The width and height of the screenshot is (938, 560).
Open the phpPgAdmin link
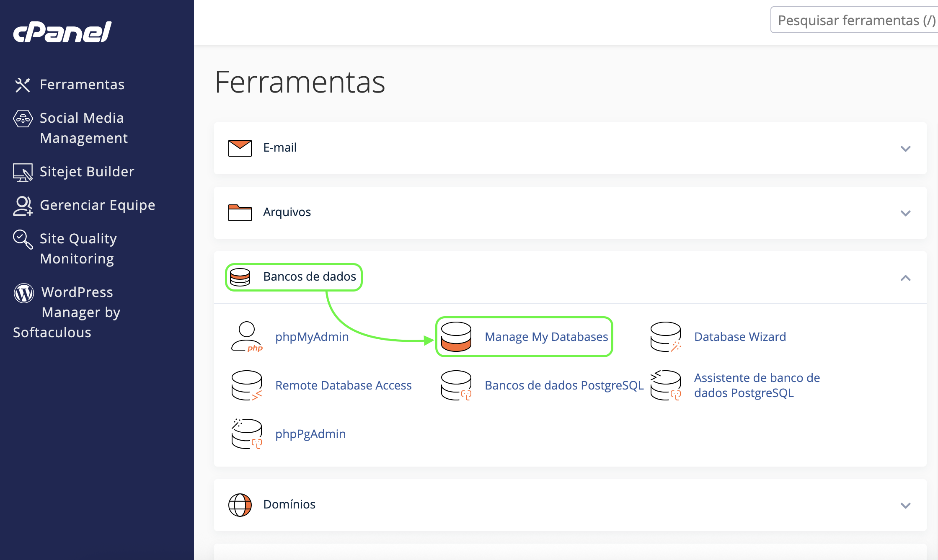click(310, 434)
